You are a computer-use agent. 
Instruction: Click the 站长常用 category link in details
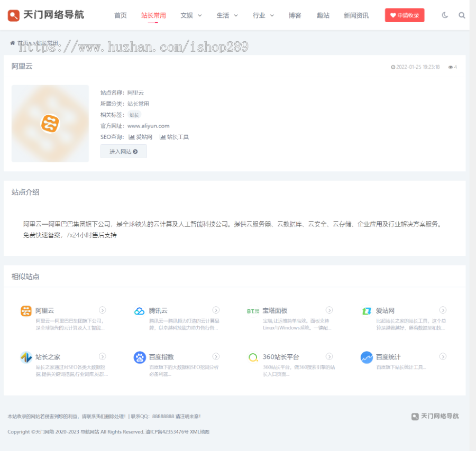click(138, 104)
